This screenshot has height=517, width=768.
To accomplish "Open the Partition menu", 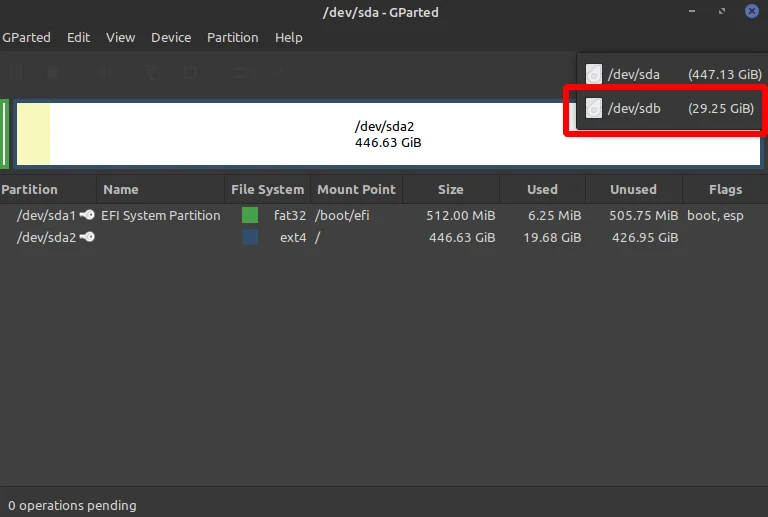I will point(233,38).
